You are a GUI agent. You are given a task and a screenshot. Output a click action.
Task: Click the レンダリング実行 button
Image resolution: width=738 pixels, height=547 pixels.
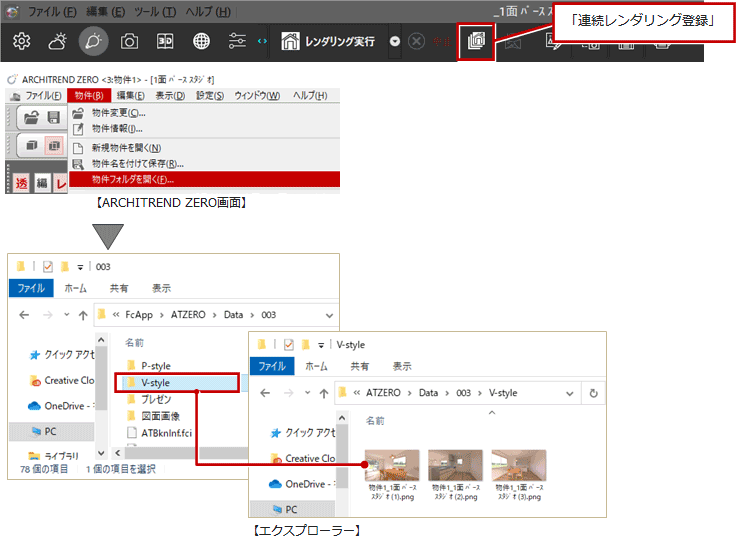tap(328, 41)
